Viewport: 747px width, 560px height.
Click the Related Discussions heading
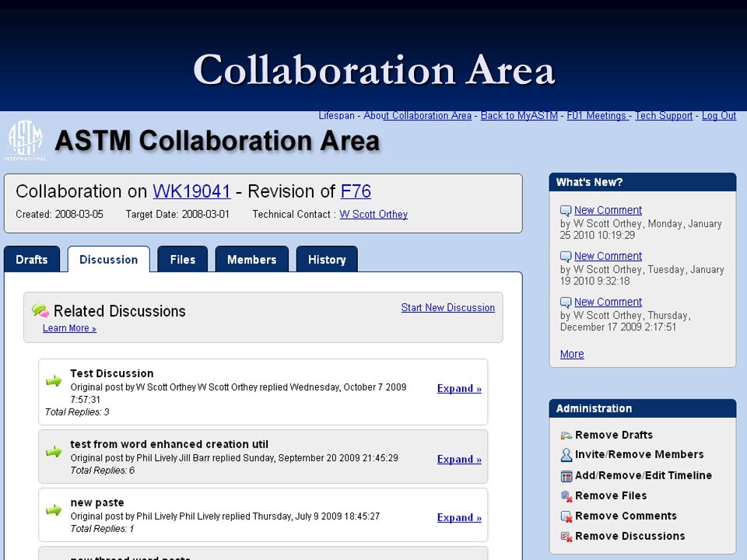coord(120,311)
